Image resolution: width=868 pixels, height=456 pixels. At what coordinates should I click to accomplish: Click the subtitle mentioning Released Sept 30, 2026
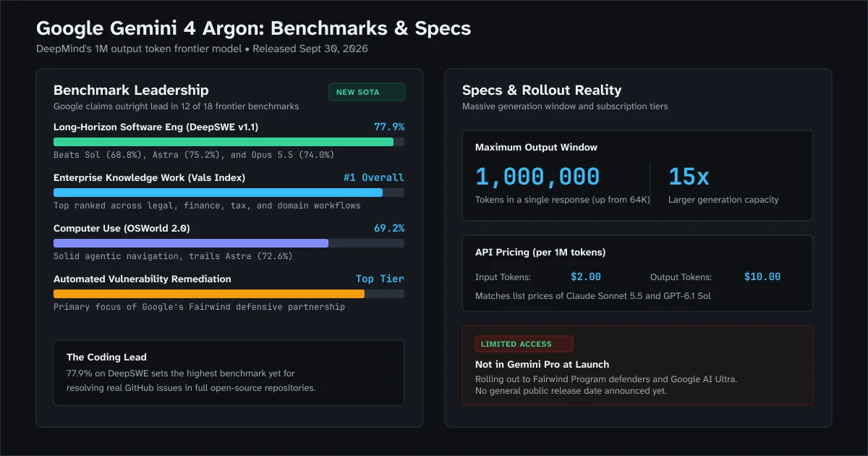point(202,48)
